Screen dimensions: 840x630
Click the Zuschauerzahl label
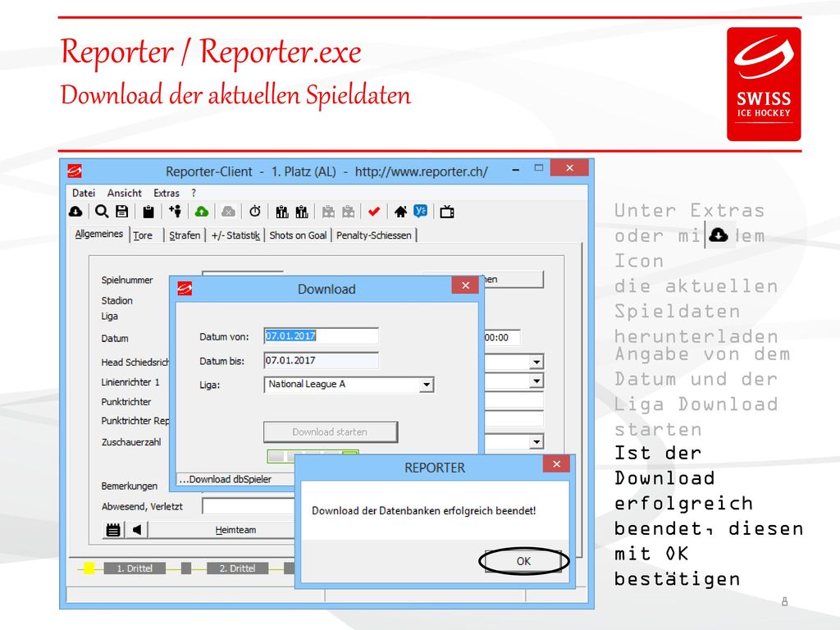point(130,442)
